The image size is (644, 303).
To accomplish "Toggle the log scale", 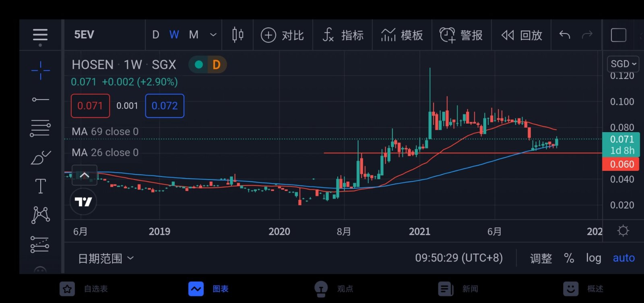I will [x=593, y=258].
